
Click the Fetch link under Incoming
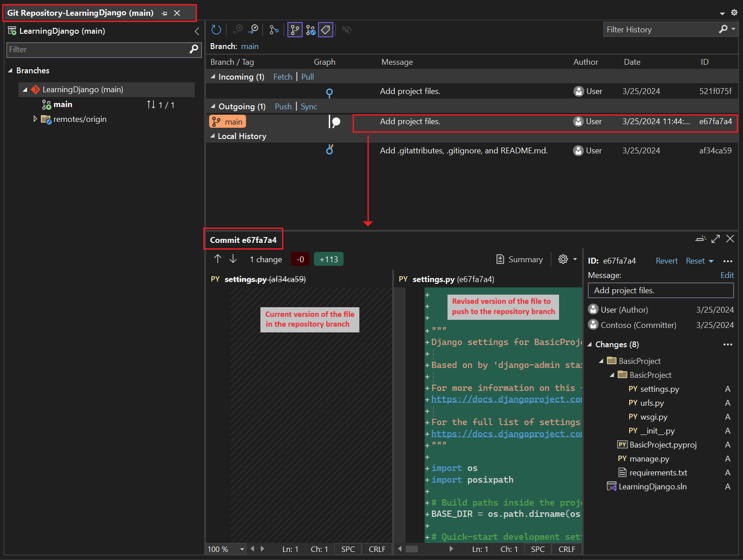(282, 77)
